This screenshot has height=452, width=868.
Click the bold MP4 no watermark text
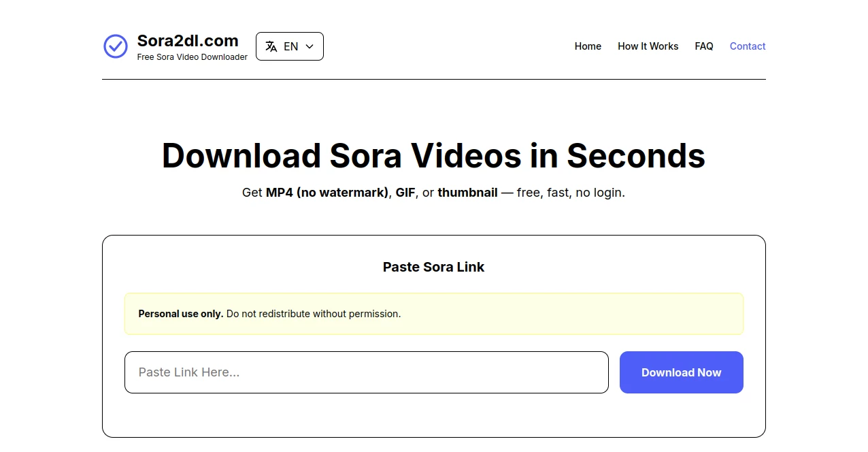326,193
